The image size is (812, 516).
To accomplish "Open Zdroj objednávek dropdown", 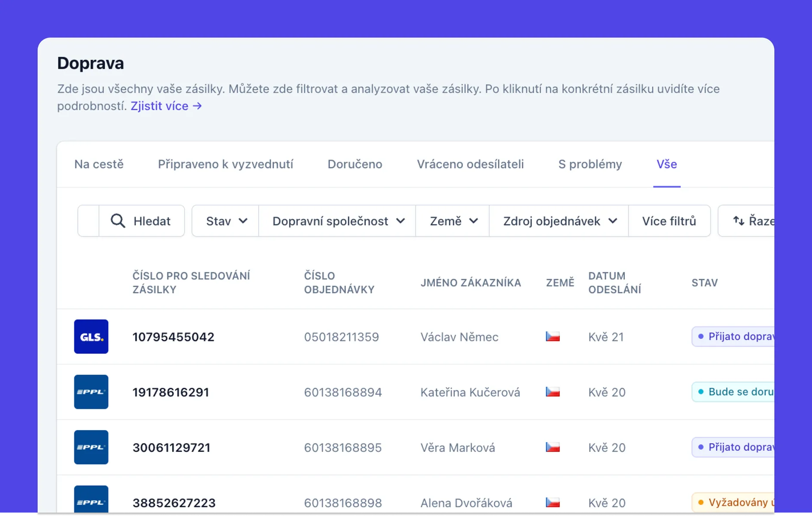I will (x=559, y=221).
